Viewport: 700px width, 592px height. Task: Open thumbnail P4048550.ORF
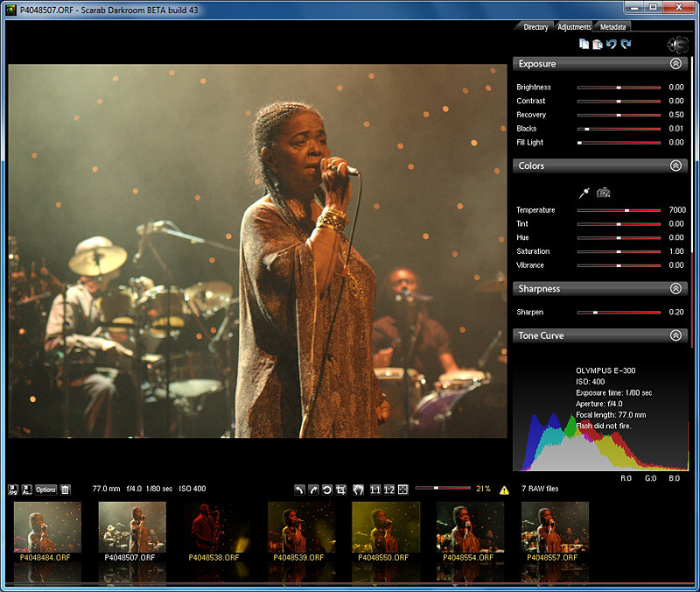[386, 527]
